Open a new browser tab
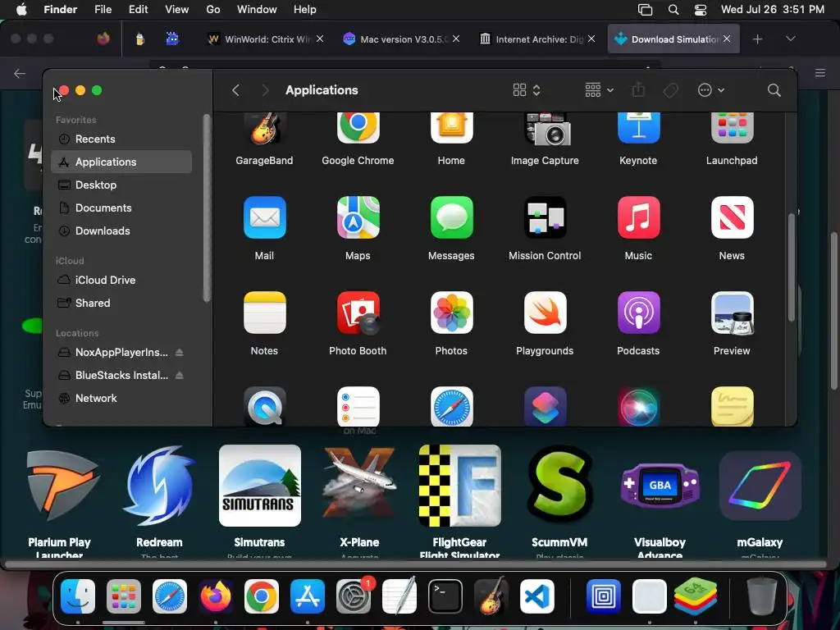Image resolution: width=840 pixels, height=630 pixels. [757, 39]
